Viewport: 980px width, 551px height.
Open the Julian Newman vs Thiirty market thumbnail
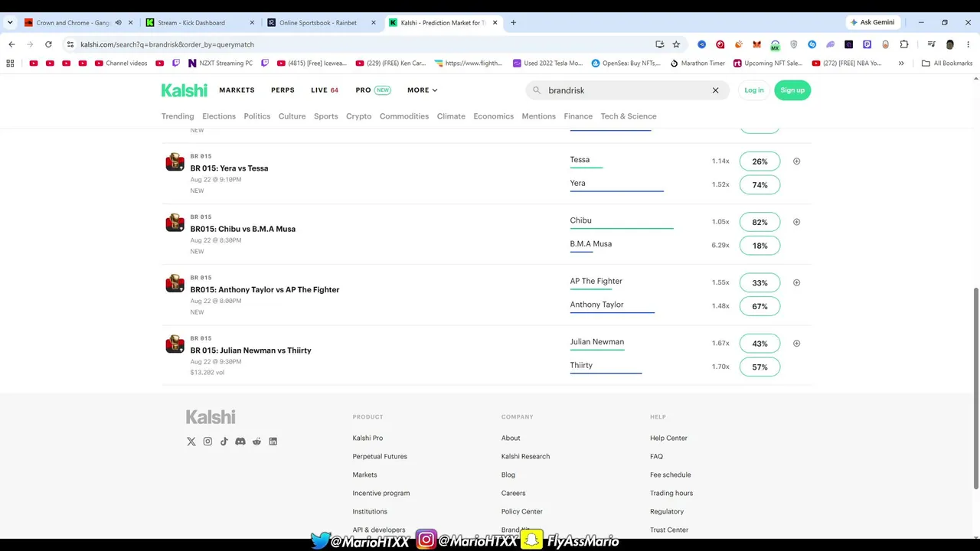pos(175,344)
